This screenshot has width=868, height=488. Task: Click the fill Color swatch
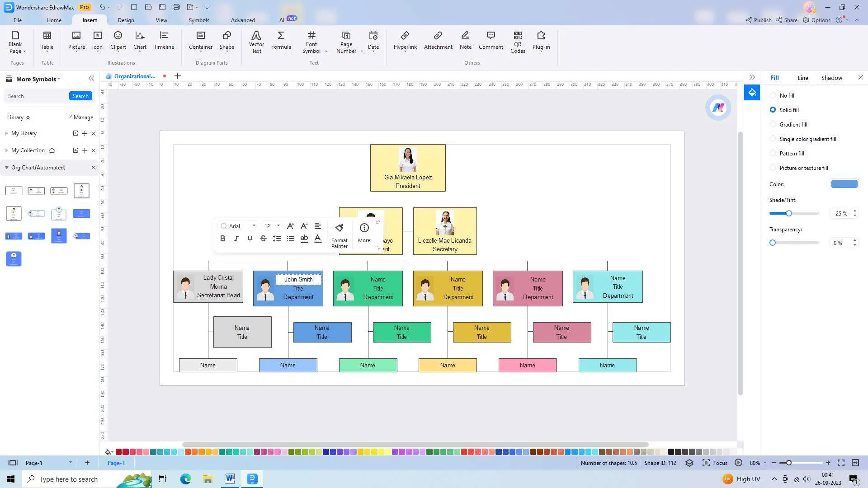coord(844,184)
